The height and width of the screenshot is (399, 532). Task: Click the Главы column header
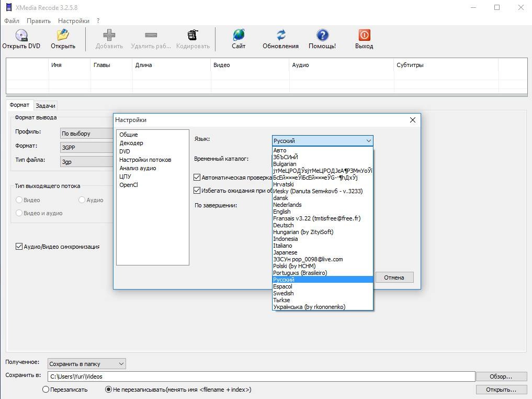click(111, 65)
